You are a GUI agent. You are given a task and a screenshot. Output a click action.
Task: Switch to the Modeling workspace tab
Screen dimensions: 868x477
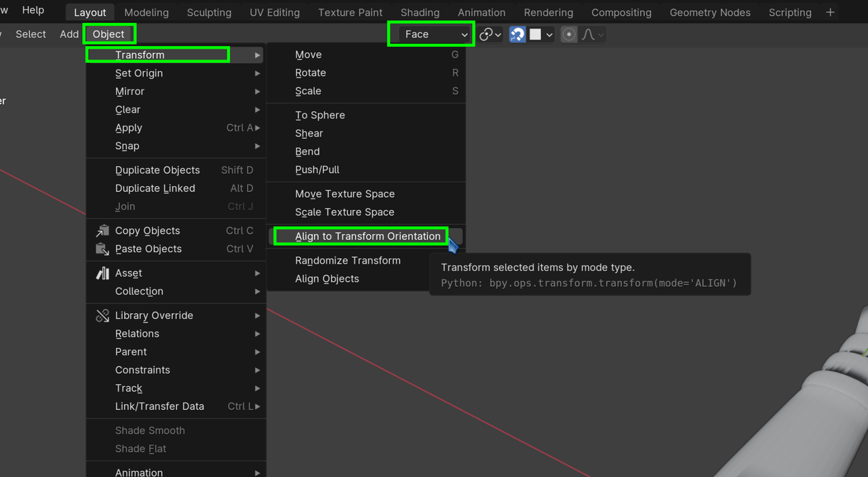[x=146, y=12]
